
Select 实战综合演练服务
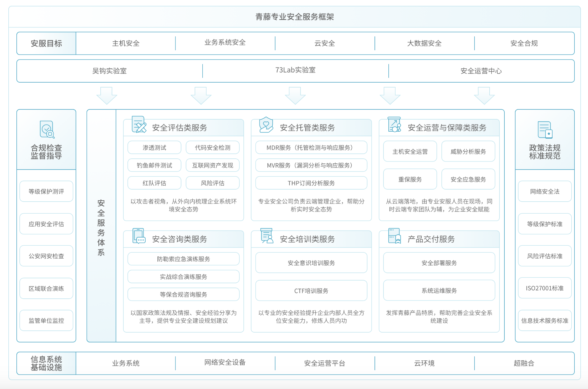[x=184, y=277]
